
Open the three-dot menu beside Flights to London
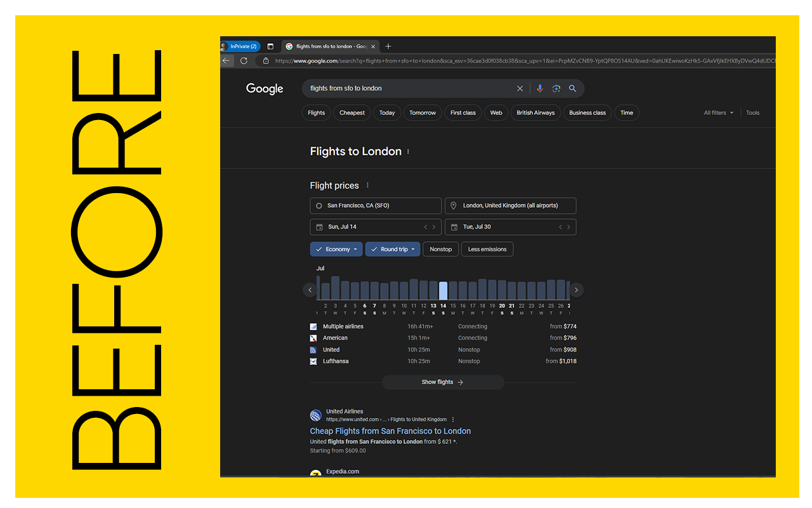click(x=408, y=151)
